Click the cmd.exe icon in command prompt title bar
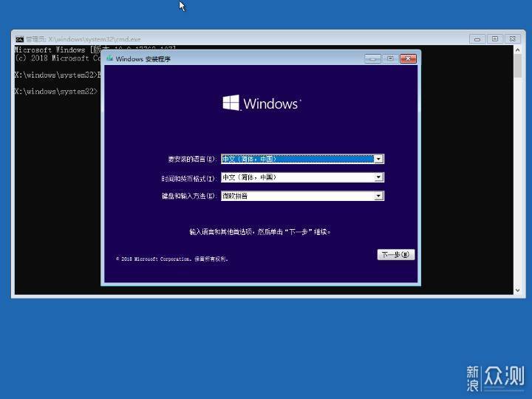The image size is (532, 399). pyautogui.click(x=20, y=39)
